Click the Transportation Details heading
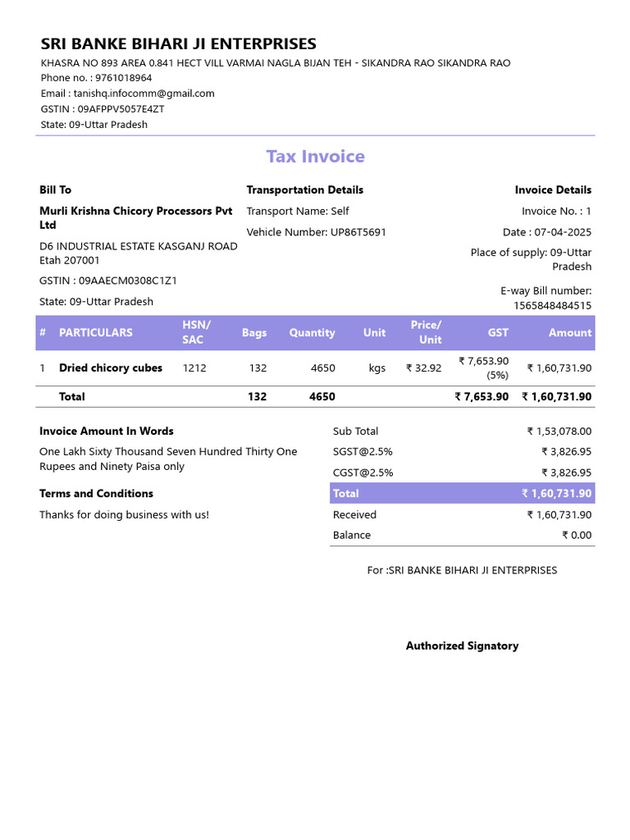The height and width of the screenshot is (840, 630). coord(305,189)
